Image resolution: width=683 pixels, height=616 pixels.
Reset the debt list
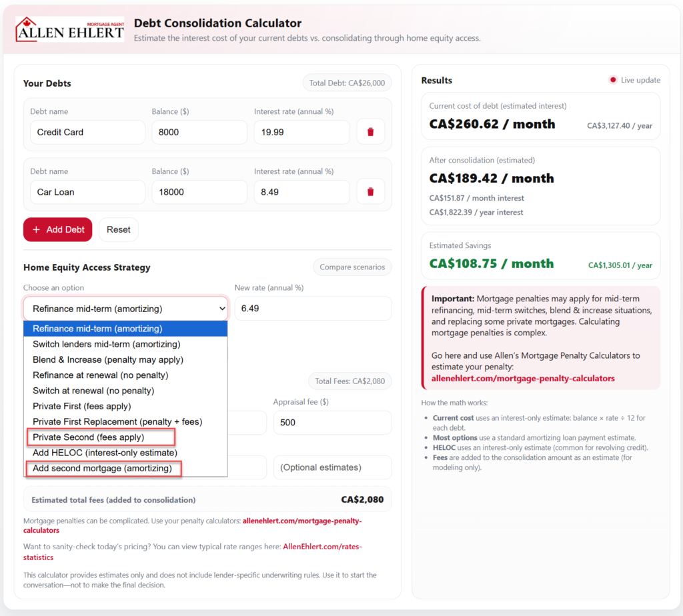point(119,229)
